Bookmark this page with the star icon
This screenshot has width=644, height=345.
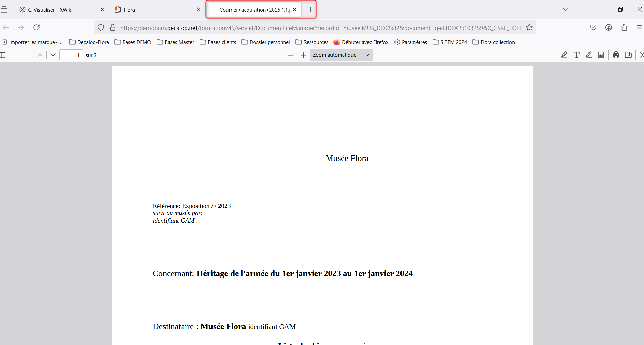pyautogui.click(x=529, y=28)
